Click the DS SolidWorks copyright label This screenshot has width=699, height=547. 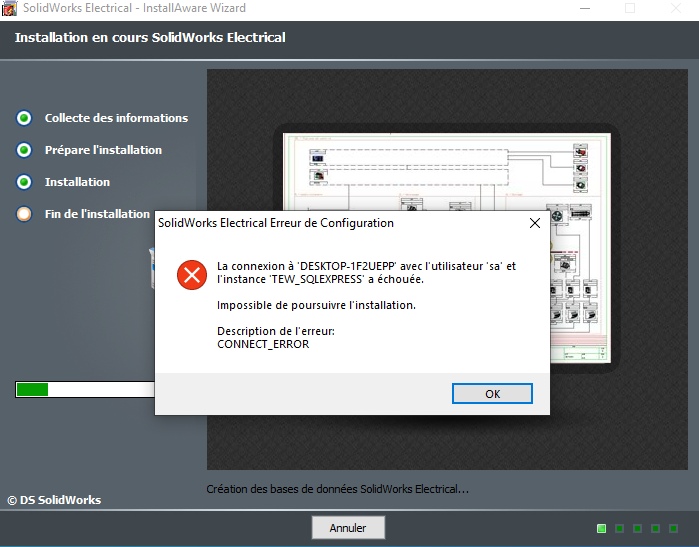(x=54, y=500)
